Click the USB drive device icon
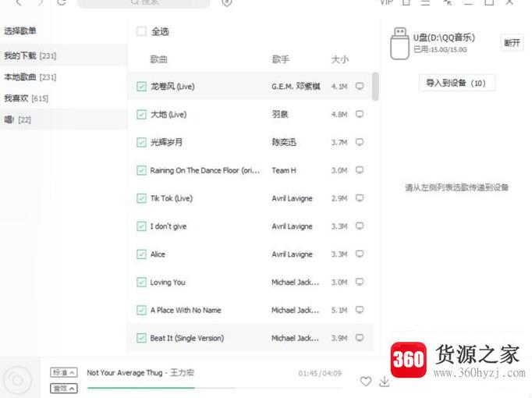The height and width of the screenshot is (398, 532). click(x=399, y=44)
